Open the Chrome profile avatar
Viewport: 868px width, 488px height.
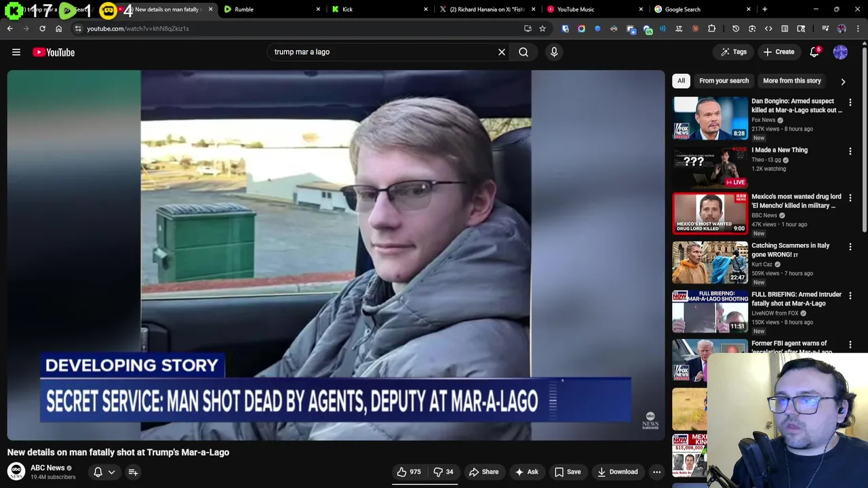click(x=842, y=28)
